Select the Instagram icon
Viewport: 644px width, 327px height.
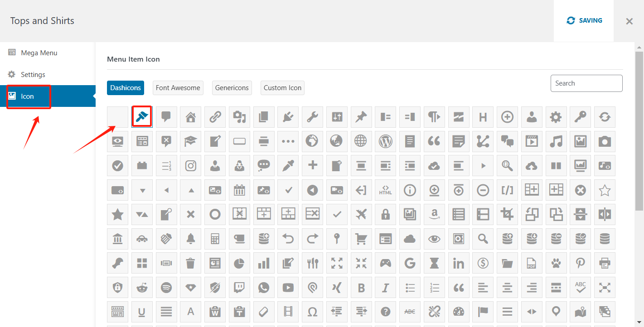191,166
